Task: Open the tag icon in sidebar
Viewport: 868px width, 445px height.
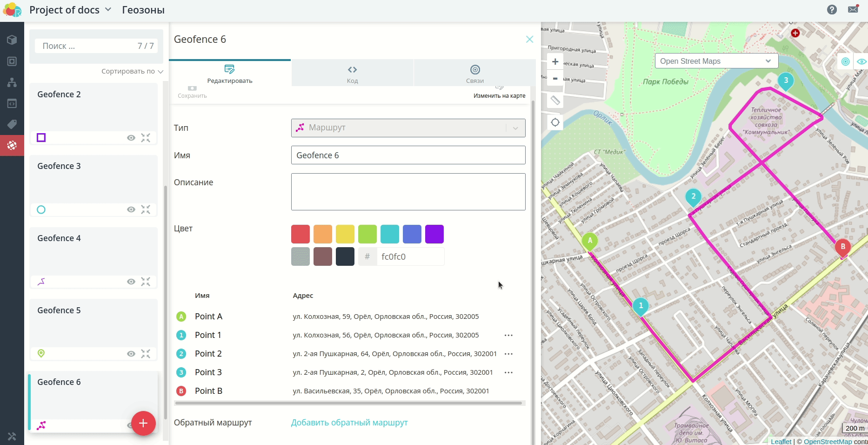Action: 12,124
